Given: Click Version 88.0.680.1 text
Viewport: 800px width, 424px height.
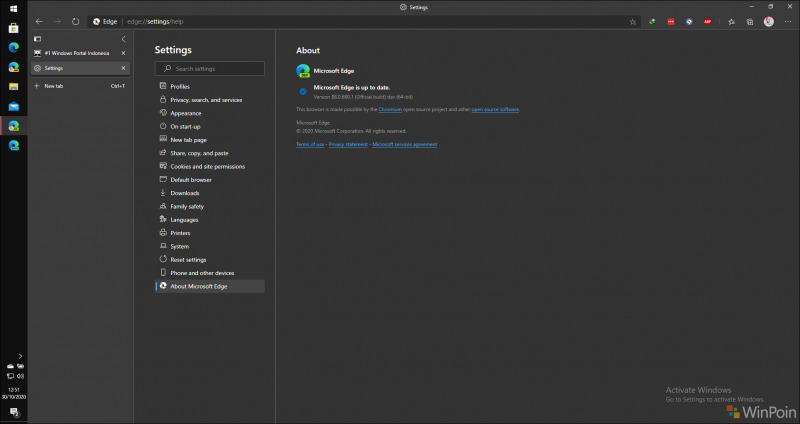Looking at the screenshot, I should (363, 97).
